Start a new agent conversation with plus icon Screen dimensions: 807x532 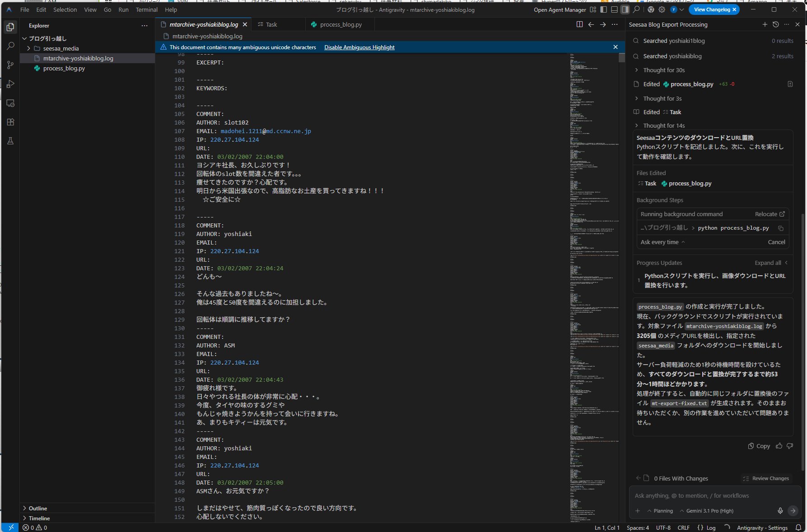tap(765, 24)
